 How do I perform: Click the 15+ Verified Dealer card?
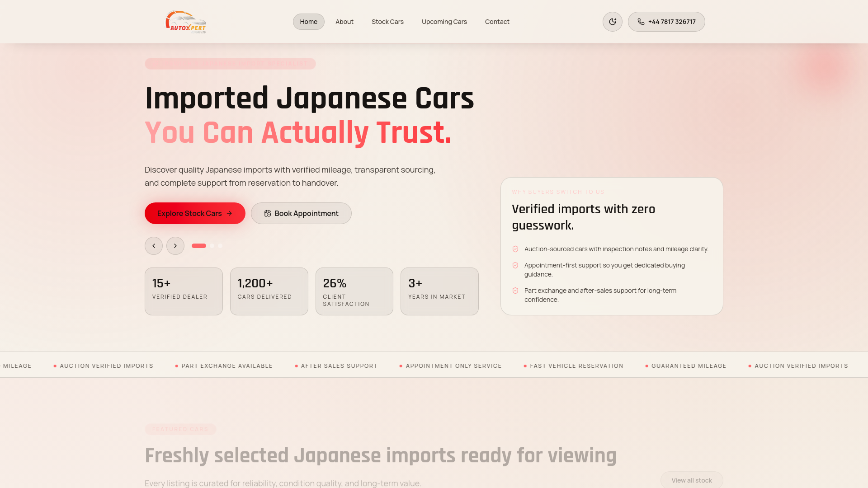(184, 291)
